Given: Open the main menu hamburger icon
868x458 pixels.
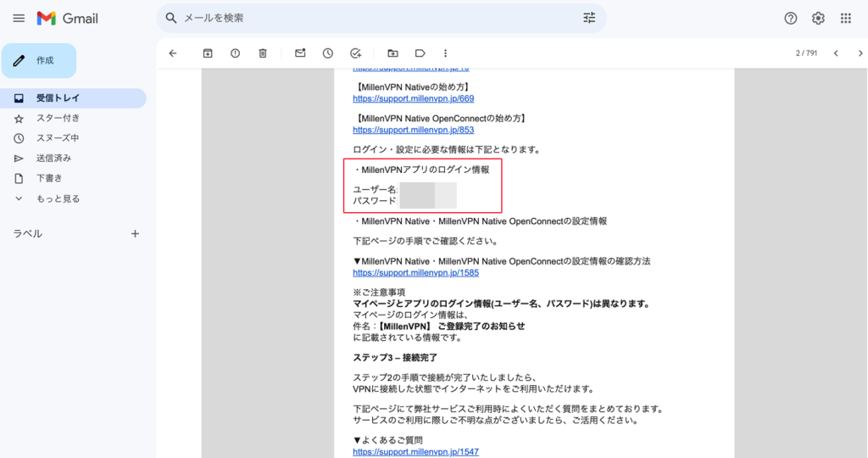Looking at the screenshot, I should pyautogui.click(x=19, y=18).
